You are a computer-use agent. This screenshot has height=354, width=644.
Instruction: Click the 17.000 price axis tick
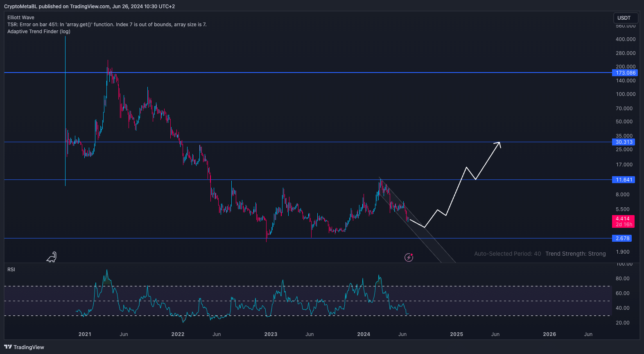624,165
